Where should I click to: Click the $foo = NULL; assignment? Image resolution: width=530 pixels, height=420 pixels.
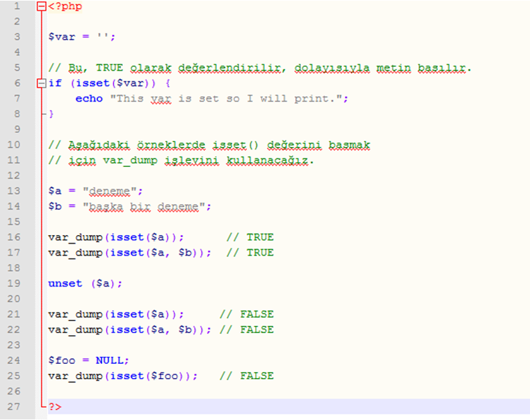[x=89, y=361]
